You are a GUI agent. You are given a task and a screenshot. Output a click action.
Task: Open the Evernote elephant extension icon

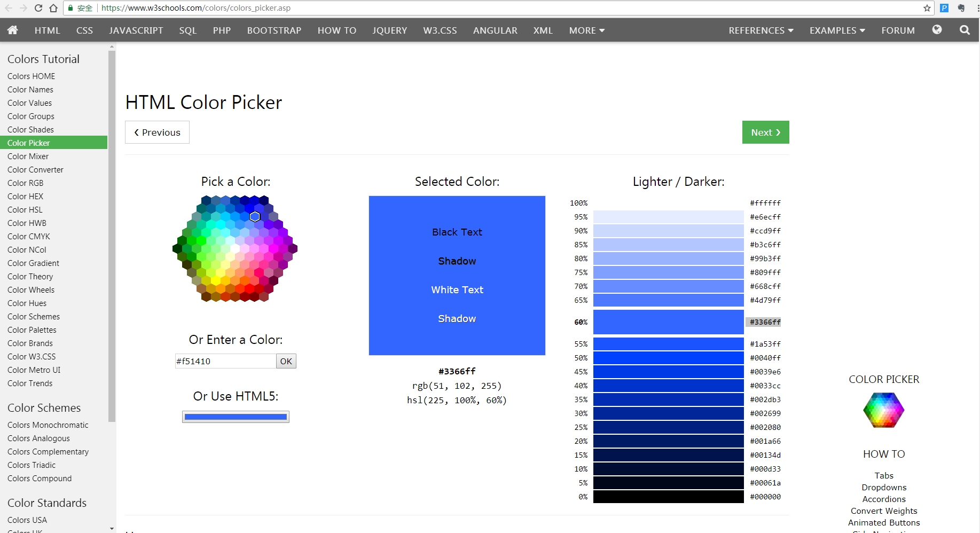pyautogui.click(x=961, y=8)
